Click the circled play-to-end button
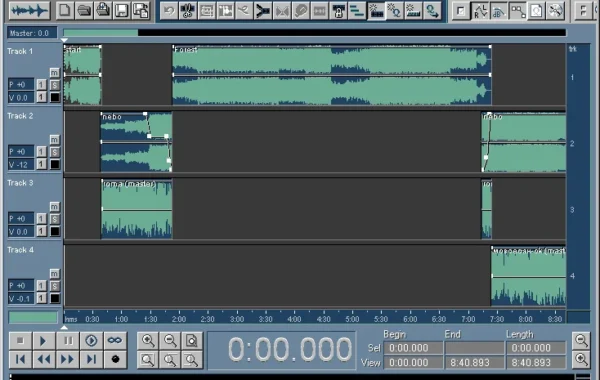 pos(91,340)
